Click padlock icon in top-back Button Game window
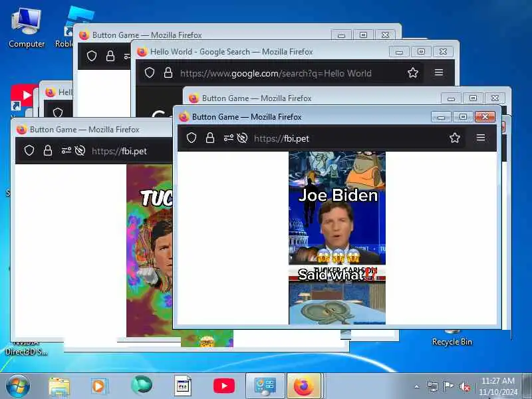Viewport: 532px width, 399px height. click(x=110, y=56)
